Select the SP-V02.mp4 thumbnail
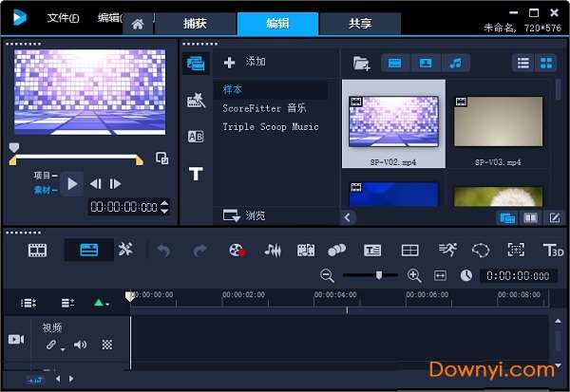 click(x=393, y=124)
